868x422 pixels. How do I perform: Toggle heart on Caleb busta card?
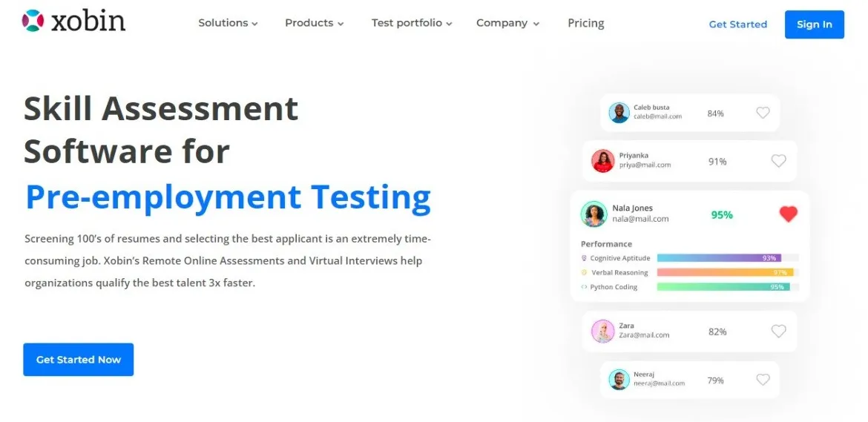(x=763, y=113)
